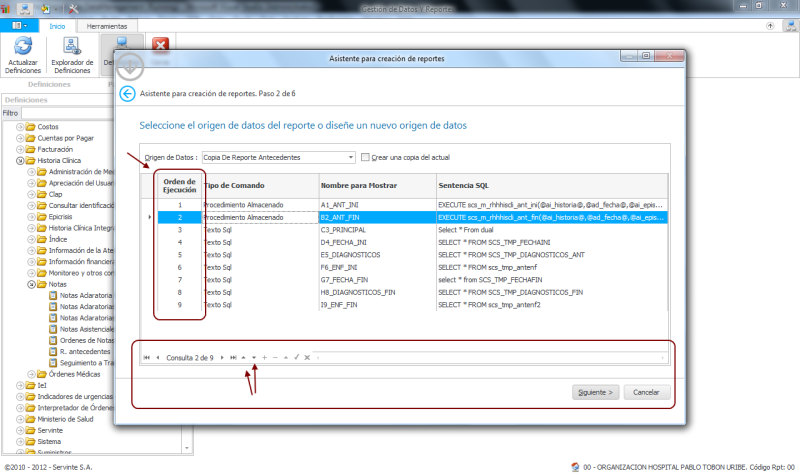
Task: Open the Origen de Datos dropdown
Action: pos(350,157)
